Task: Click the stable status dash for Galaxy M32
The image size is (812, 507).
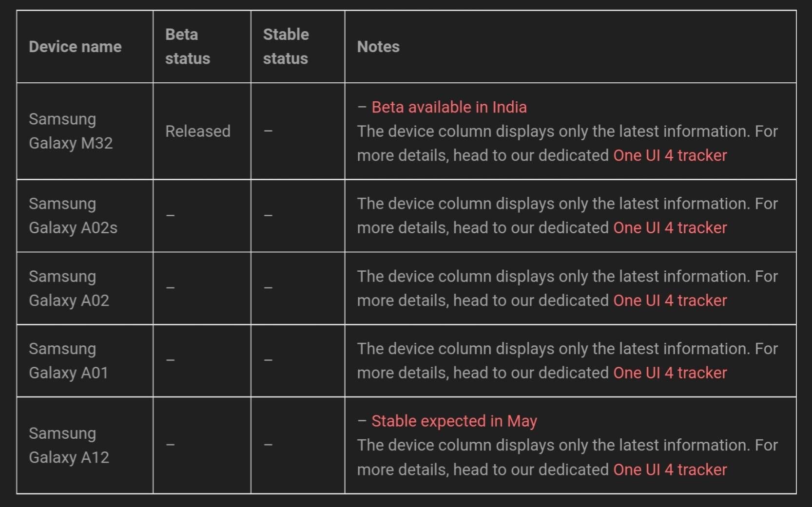Action: tap(268, 131)
